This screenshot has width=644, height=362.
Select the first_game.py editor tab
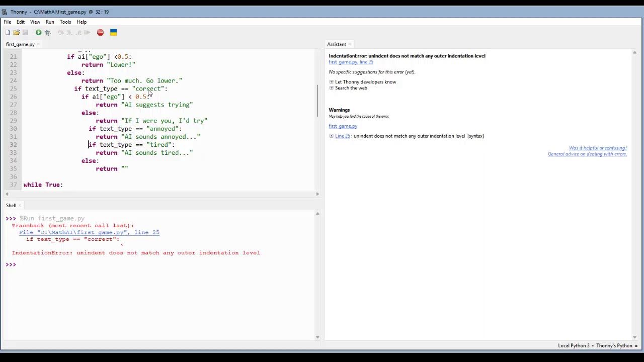coord(20,44)
